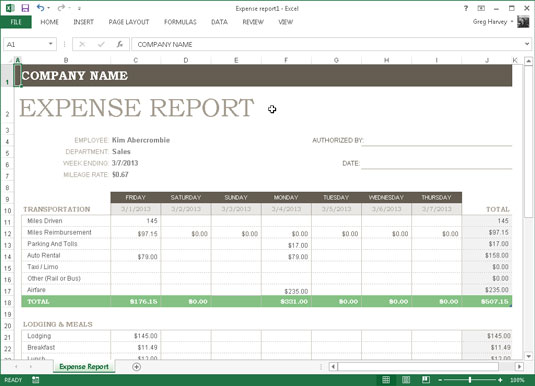Click the Airfare $235.00 Monday cell
The width and height of the screenshot is (535, 386).
click(286, 290)
